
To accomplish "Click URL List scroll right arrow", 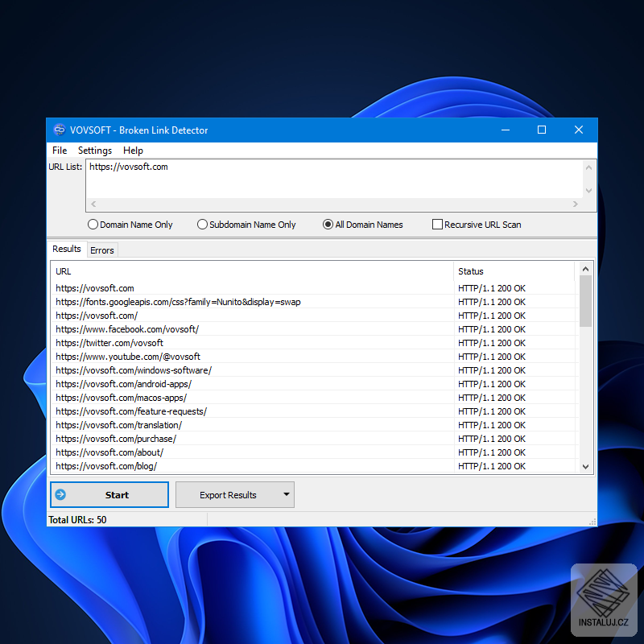I will click(x=576, y=204).
